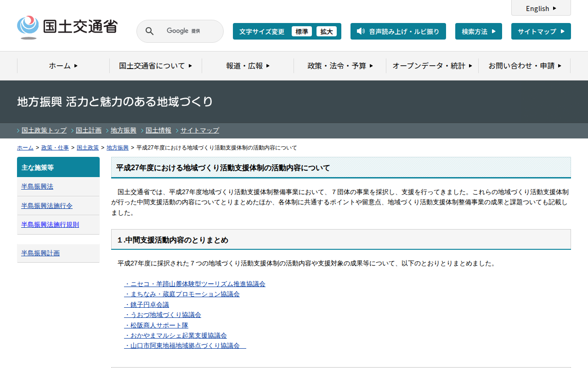Screen dimensions: 588x368
Task: Set font size to 標準
Action: click(302, 31)
